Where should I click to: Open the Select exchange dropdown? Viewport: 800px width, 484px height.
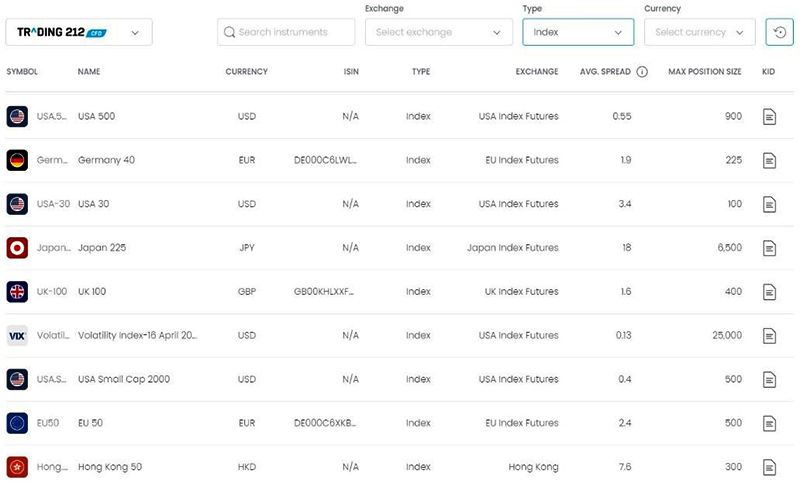[439, 32]
